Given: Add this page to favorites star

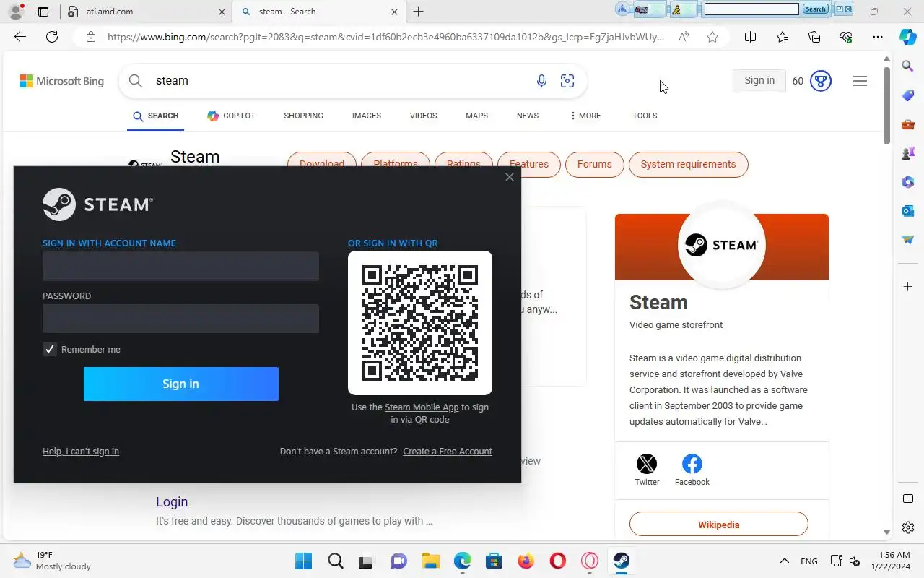Looking at the screenshot, I should coord(712,37).
